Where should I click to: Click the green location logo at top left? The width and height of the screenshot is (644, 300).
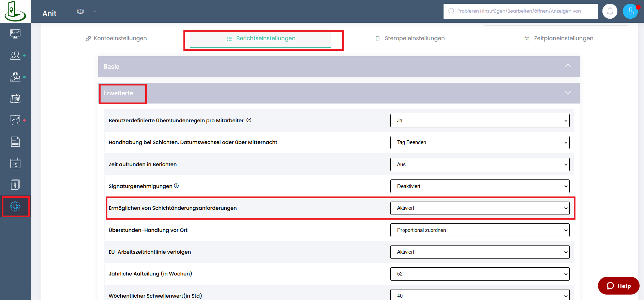click(x=15, y=11)
